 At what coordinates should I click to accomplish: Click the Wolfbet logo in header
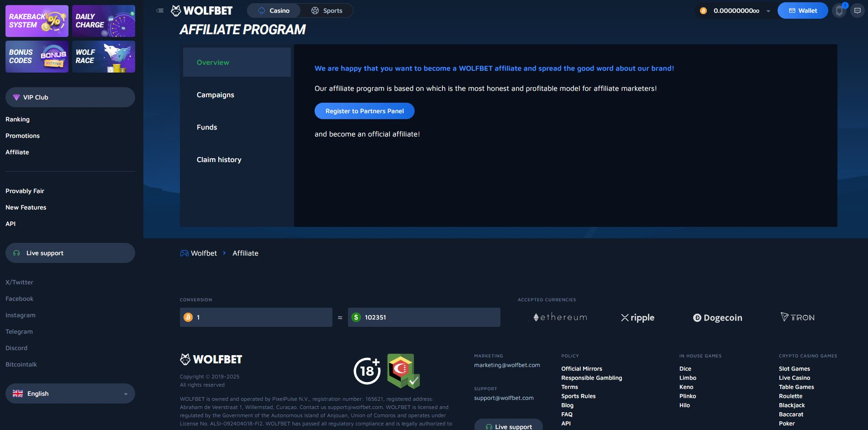click(x=202, y=10)
